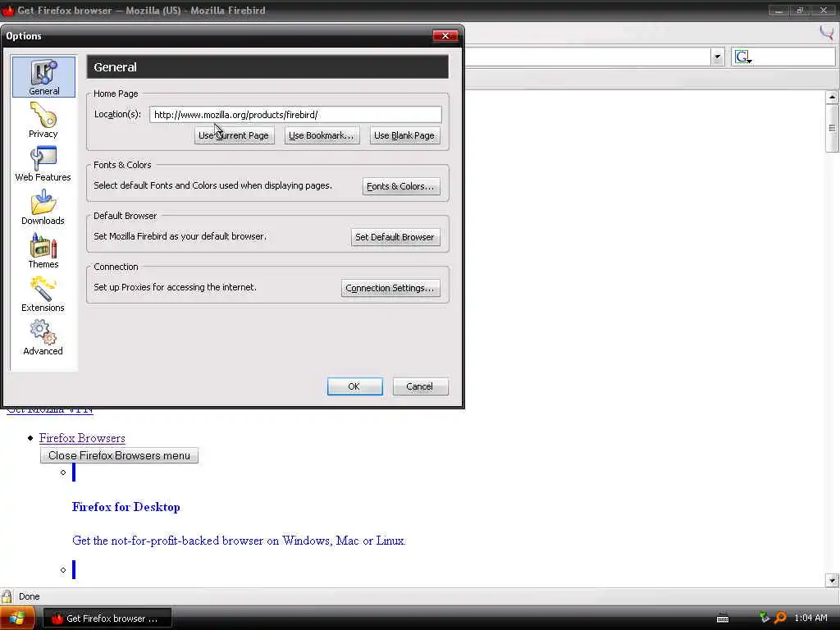Open the Fonts & Colors... dialog
This screenshot has height=630, width=840.
(x=400, y=186)
